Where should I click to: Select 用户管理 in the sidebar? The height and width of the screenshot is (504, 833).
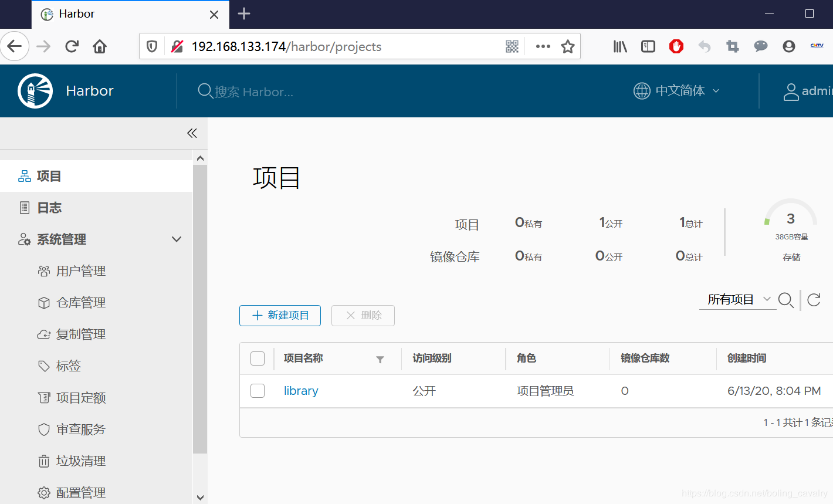tap(80, 271)
